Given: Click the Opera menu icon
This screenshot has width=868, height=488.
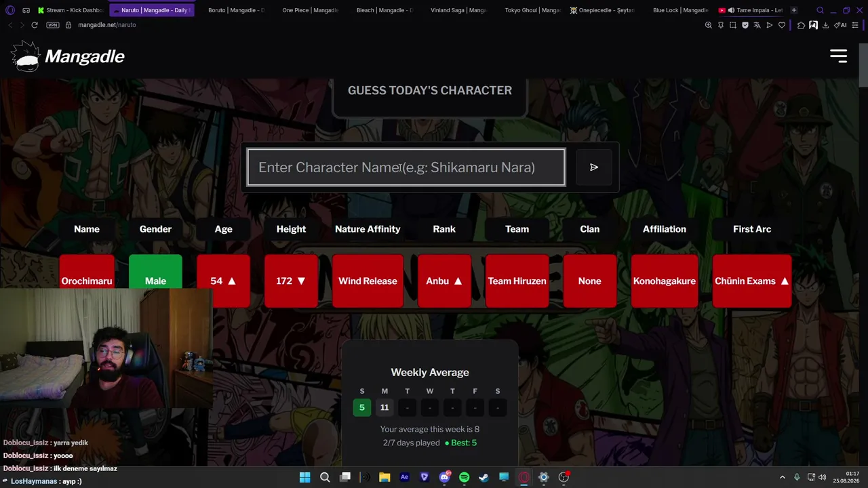Looking at the screenshot, I should [9, 10].
